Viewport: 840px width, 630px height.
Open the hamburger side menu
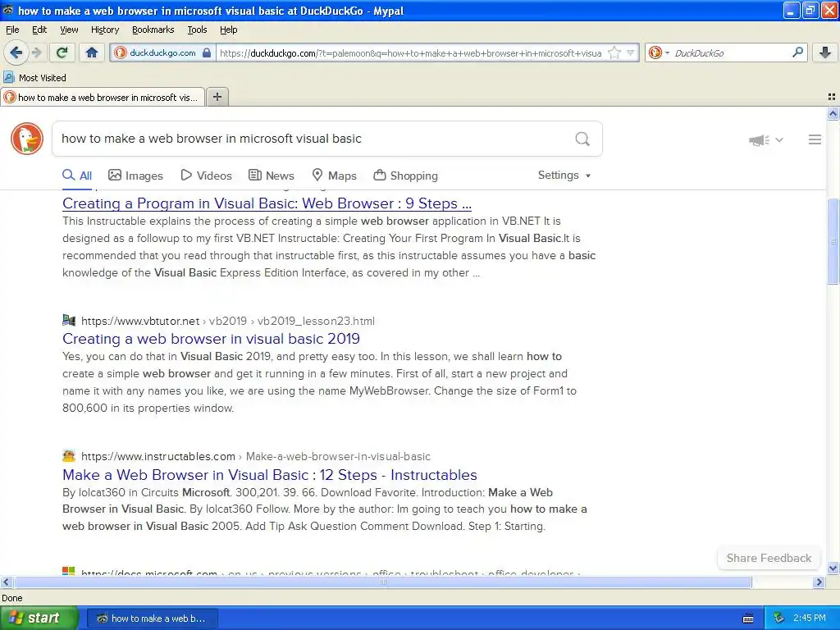coord(815,139)
